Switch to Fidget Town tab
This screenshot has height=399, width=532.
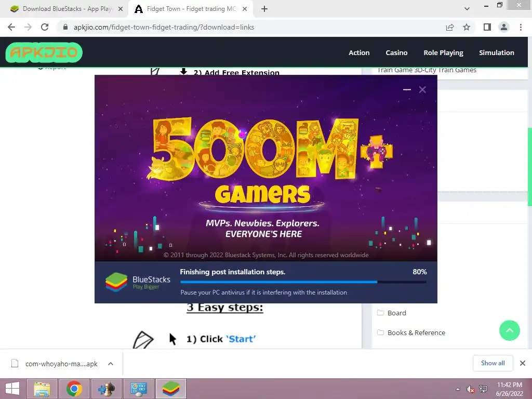pos(190,9)
